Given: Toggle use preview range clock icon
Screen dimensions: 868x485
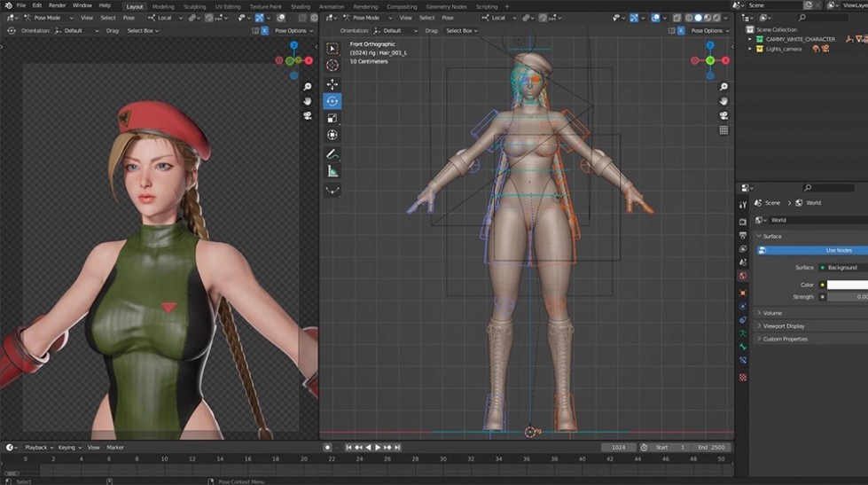Looking at the screenshot, I should tap(644, 448).
